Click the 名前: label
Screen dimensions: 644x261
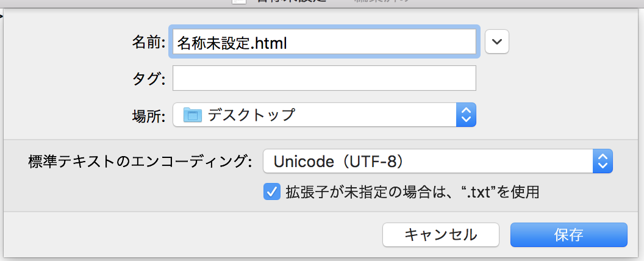[149, 43]
